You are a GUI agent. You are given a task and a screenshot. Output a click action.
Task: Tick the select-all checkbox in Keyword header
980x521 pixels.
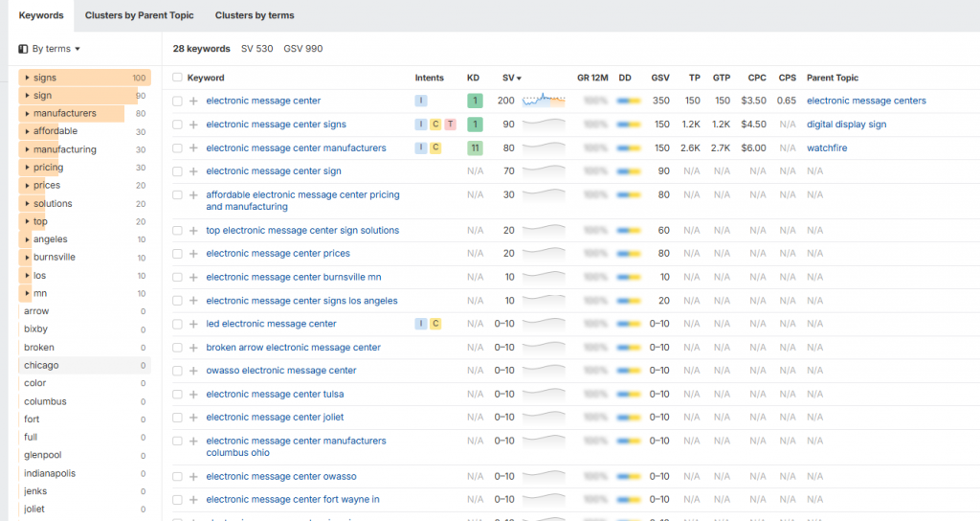(x=177, y=78)
